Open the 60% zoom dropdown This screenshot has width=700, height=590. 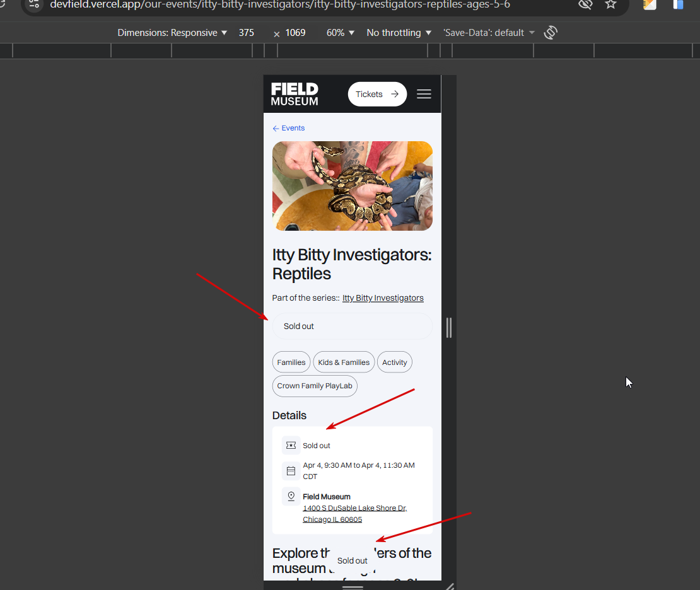[340, 33]
